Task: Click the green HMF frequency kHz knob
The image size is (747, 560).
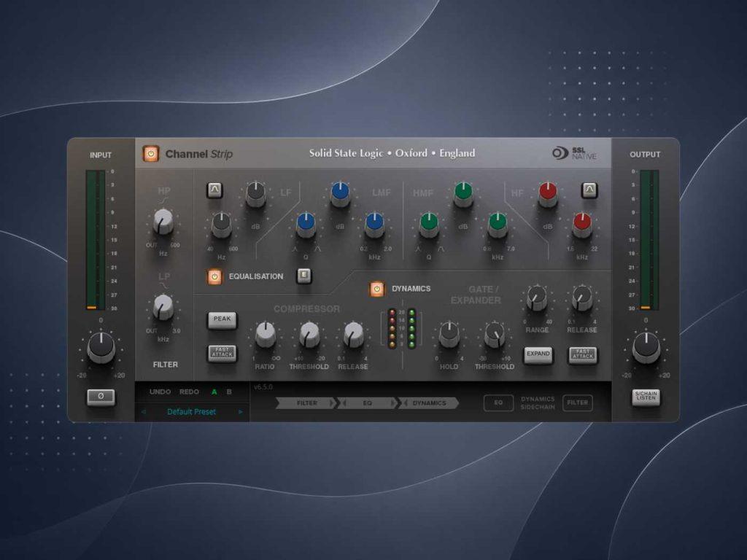Action: 498,226
